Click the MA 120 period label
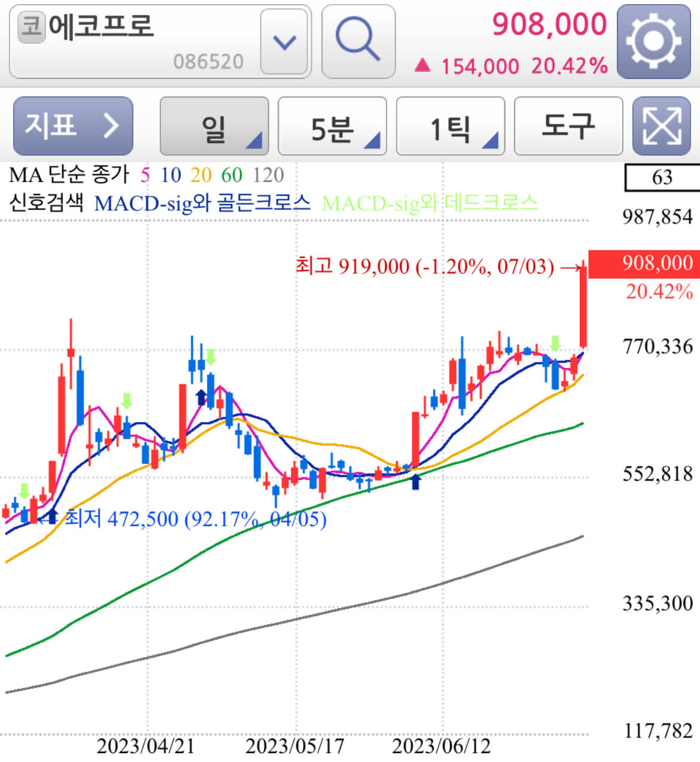The width and height of the screenshot is (700, 762). pos(268,175)
